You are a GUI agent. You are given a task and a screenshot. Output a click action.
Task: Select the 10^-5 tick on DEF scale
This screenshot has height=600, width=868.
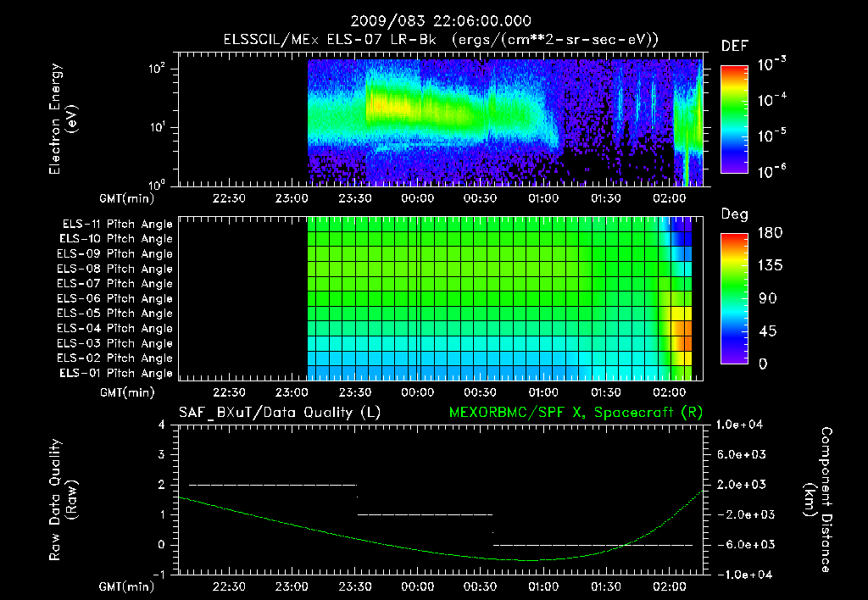click(x=771, y=135)
